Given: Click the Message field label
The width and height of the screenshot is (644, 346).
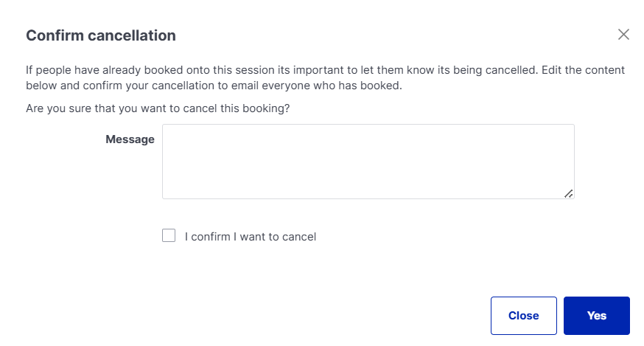Looking at the screenshot, I should [x=130, y=139].
